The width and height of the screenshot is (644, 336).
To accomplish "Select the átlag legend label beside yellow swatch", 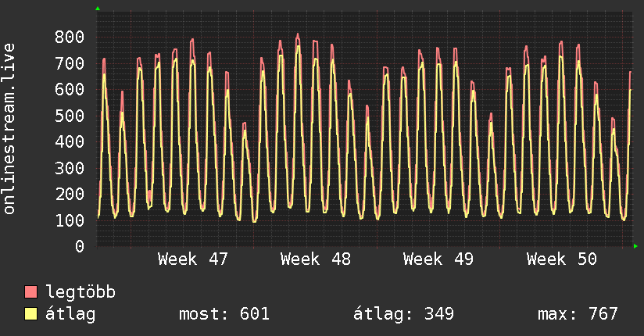I will coord(70,314).
